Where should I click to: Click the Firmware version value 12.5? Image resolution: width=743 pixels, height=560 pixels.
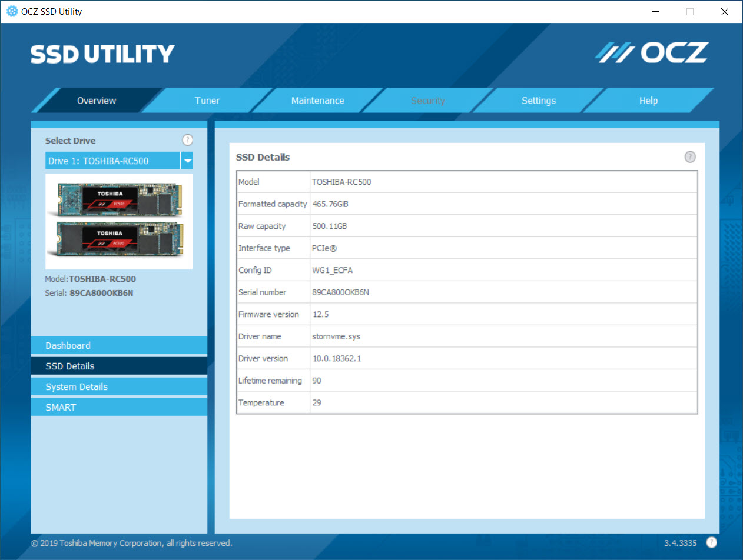(320, 314)
